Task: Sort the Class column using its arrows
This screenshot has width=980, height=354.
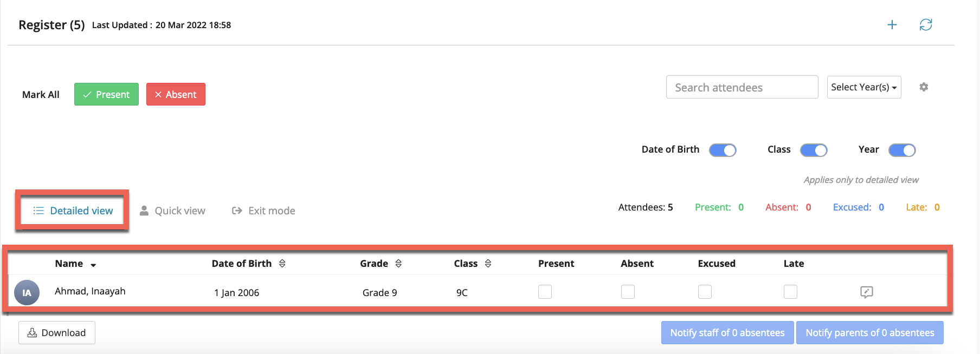Action: pyautogui.click(x=488, y=264)
